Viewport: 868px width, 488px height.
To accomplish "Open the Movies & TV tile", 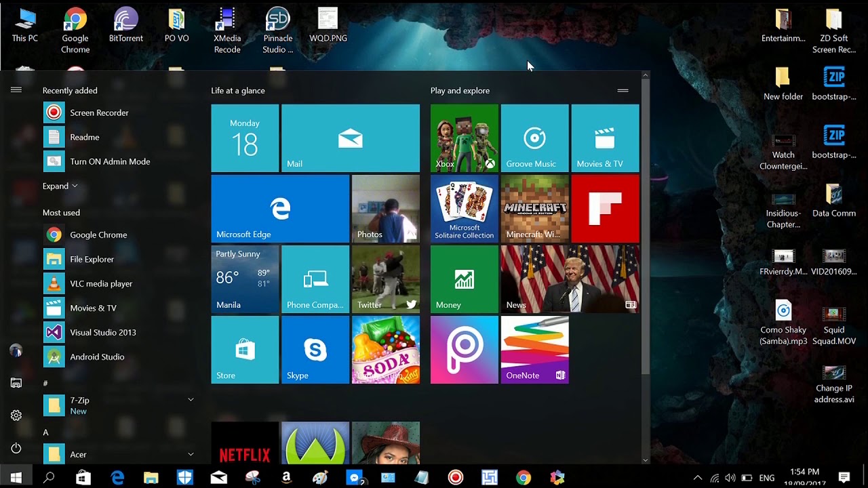I will pyautogui.click(x=606, y=138).
